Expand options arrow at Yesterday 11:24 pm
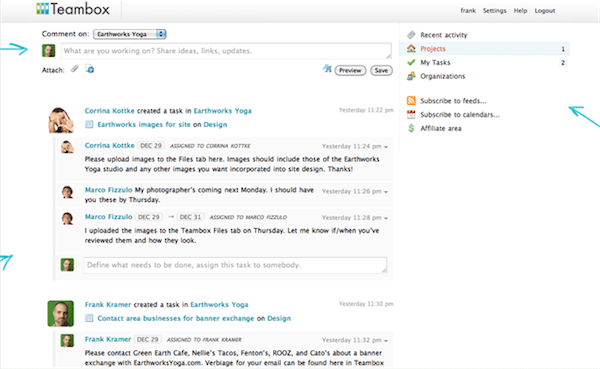 point(386,147)
